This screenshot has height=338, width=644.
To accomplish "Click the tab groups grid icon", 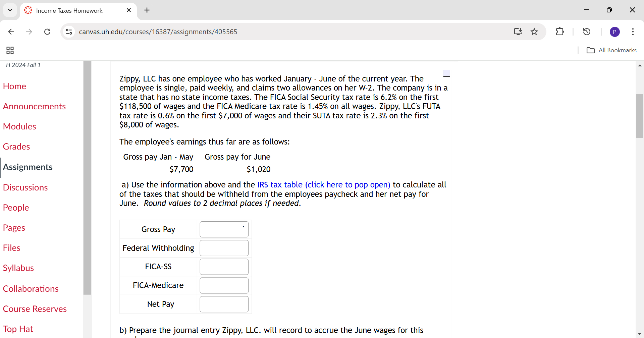I will pos(9,50).
